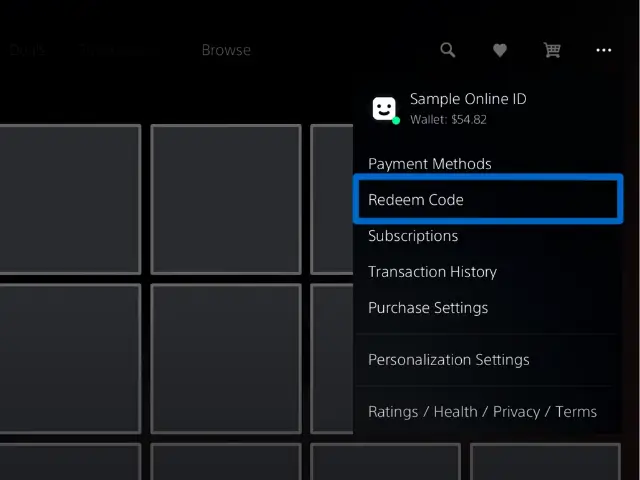This screenshot has width=640, height=480.
Task: Select the smiley face profile avatar
Action: [x=384, y=109]
